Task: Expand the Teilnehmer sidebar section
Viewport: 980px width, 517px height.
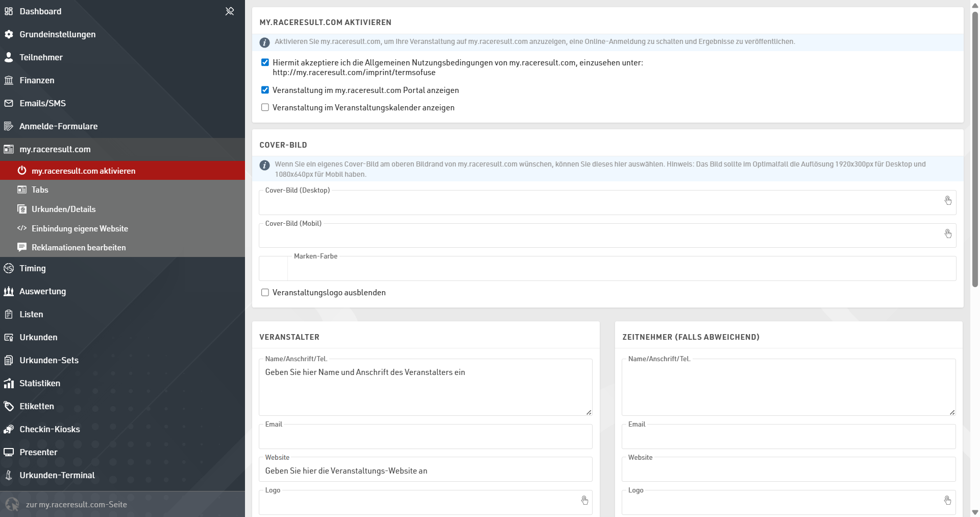Action: click(41, 57)
